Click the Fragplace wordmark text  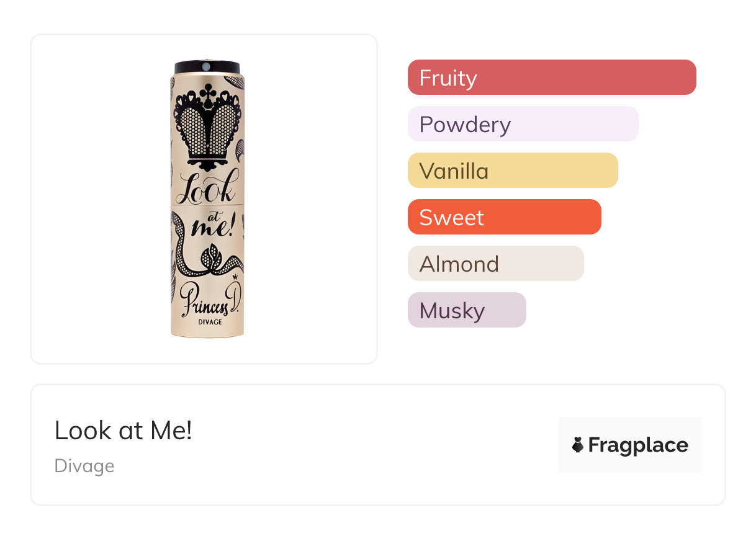click(638, 445)
